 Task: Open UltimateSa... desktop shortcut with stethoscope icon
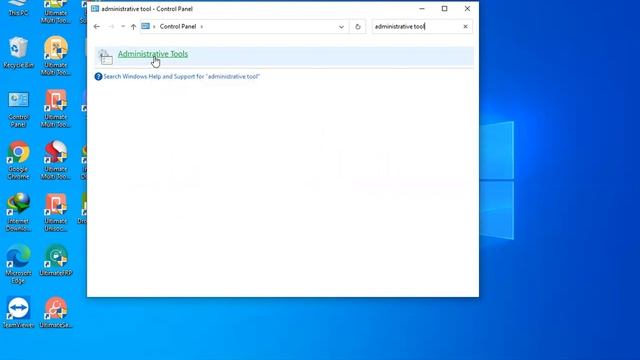pyautogui.click(x=56, y=312)
